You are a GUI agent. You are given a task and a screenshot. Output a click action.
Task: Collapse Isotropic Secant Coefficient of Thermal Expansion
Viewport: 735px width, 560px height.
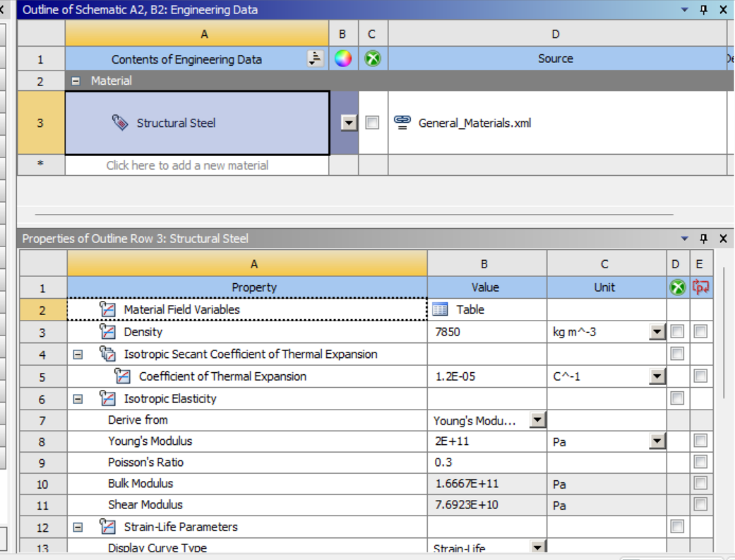(78, 355)
